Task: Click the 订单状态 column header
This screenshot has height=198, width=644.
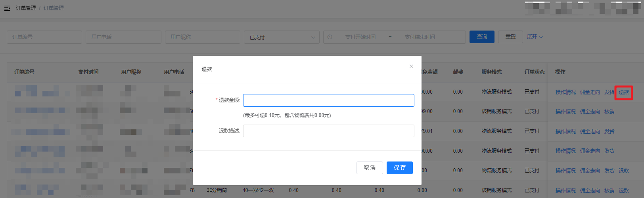Action: [x=535, y=72]
